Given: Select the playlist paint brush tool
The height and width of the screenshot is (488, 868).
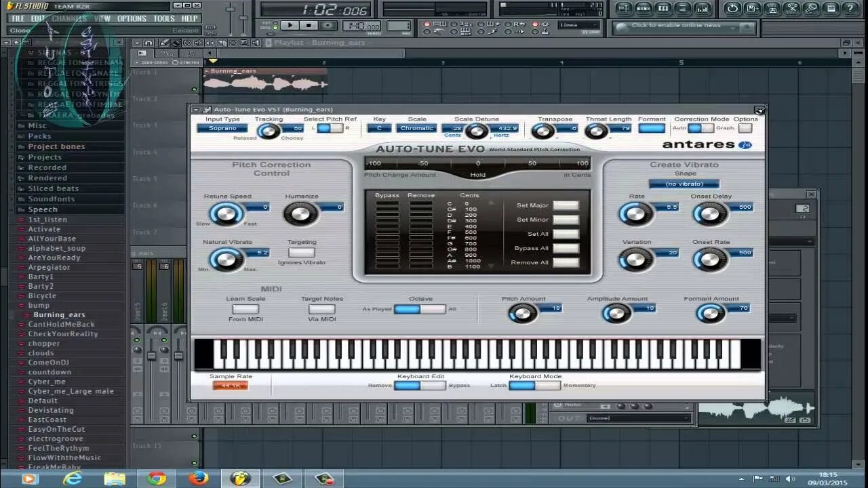Looking at the screenshot, I should point(176,43).
